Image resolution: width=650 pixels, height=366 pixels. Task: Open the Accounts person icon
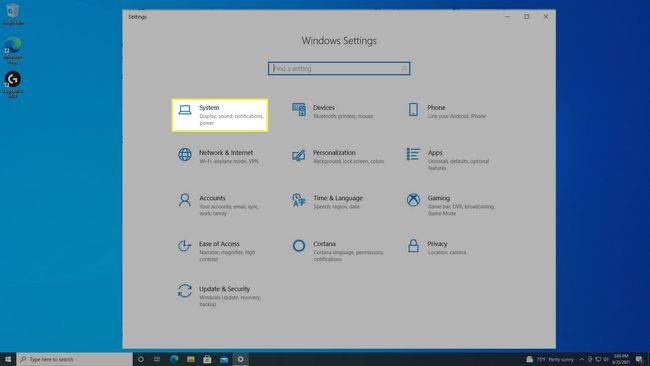tap(184, 200)
